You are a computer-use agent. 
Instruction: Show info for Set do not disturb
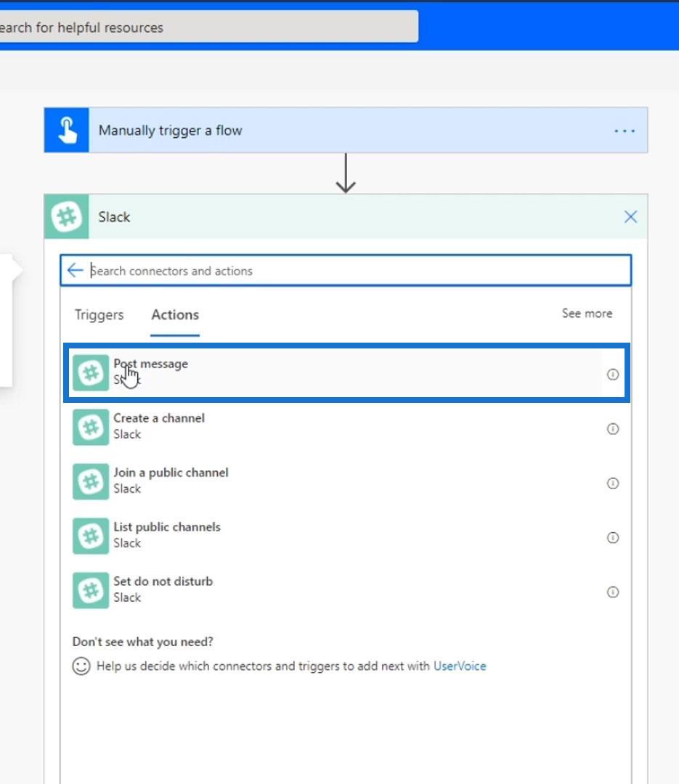[x=613, y=592]
